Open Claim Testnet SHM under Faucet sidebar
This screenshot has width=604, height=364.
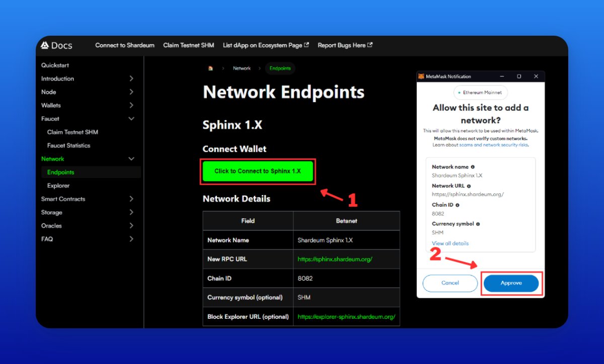72,132
